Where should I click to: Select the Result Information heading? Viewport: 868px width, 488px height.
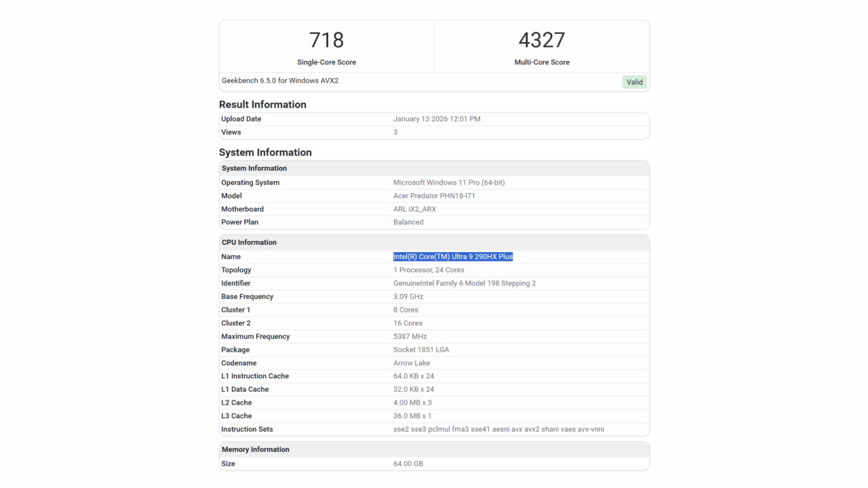point(262,104)
